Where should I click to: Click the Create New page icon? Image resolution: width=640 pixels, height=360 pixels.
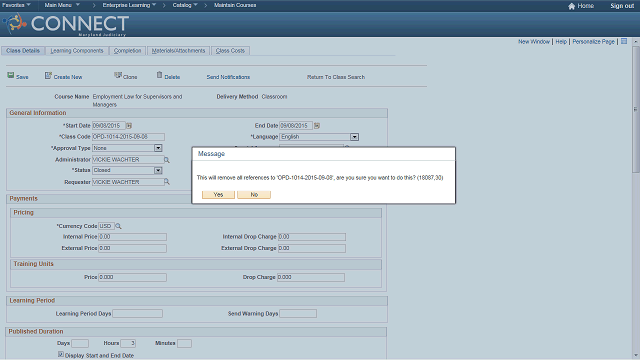click(48, 76)
